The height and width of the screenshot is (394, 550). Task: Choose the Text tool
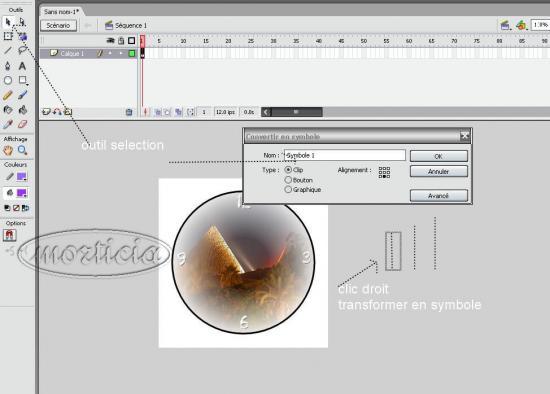pos(22,66)
